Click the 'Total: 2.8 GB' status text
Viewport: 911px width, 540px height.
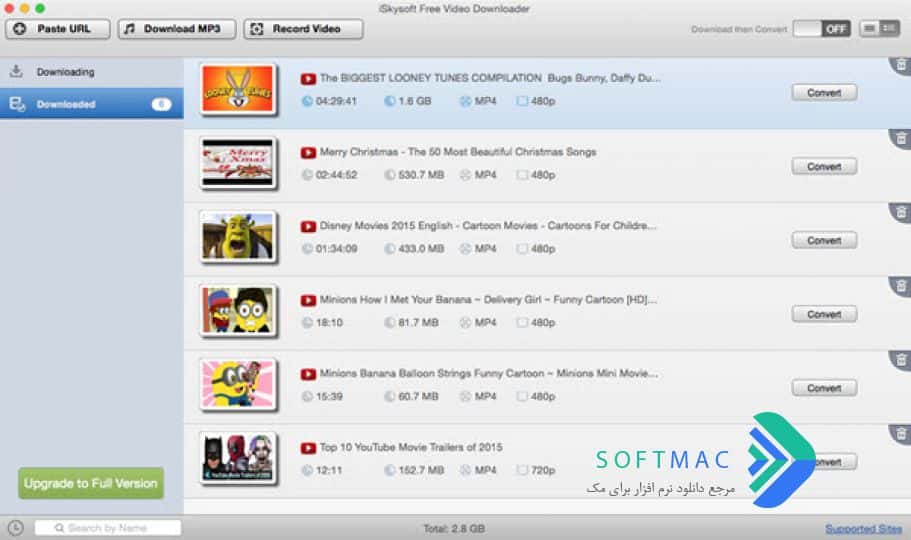[454, 528]
